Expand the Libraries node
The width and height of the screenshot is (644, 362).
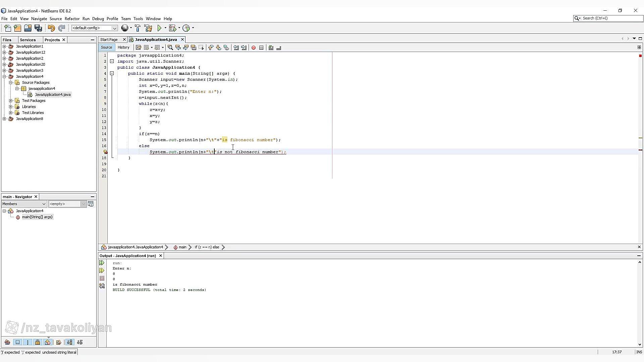pyautogui.click(x=11, y=107)
